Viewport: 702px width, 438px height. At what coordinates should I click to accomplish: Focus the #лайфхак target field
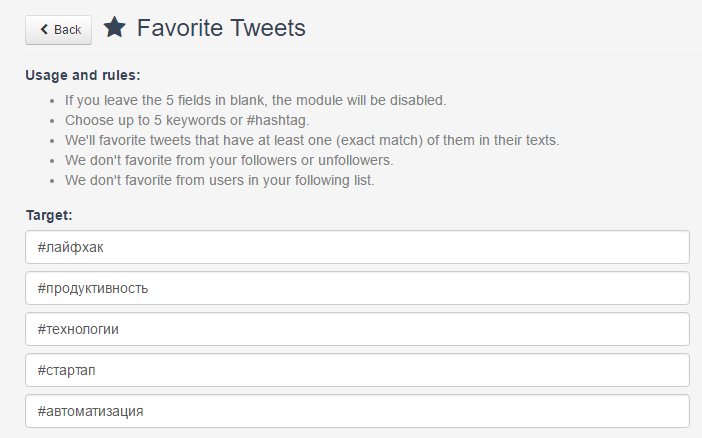(x=357, y=247)
